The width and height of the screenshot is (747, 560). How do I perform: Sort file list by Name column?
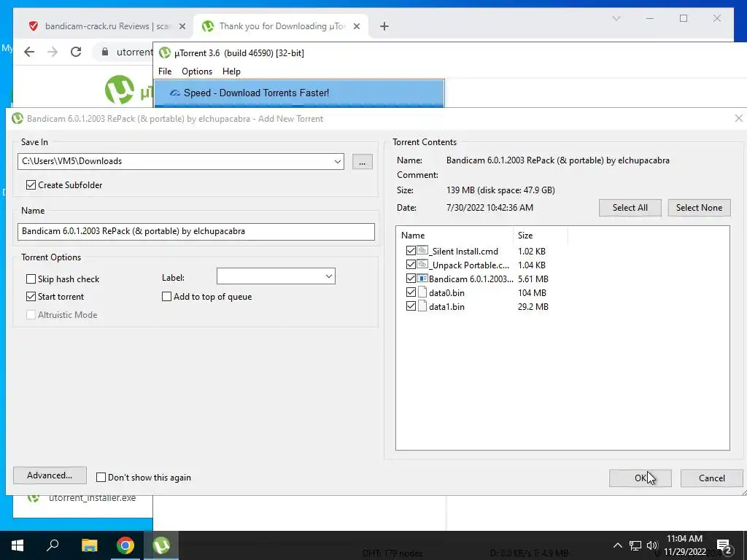[454, 236]
